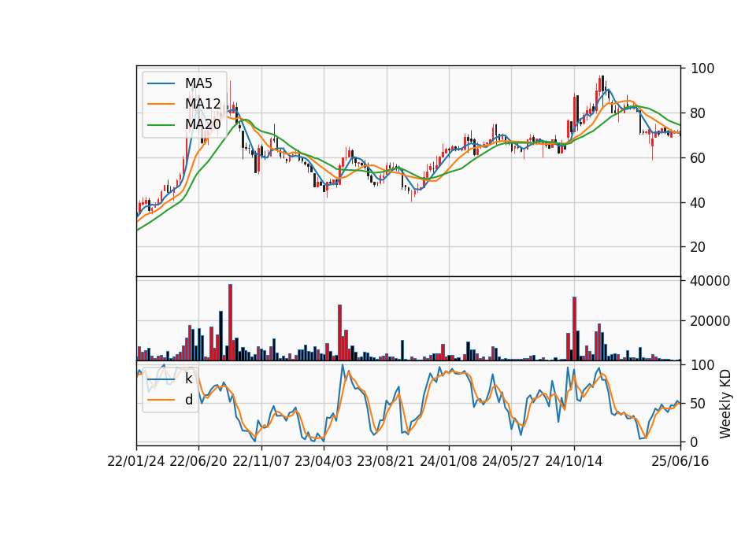756x543 pixels.
Task: Click the 24/10/14 date label
Action: tap(574, 462)
